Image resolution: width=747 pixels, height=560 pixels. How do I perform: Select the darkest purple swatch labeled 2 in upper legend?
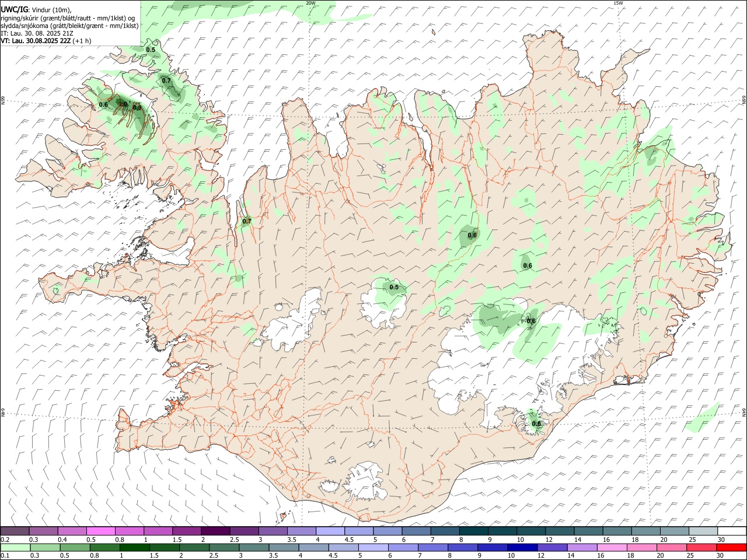tap(215, 531)
